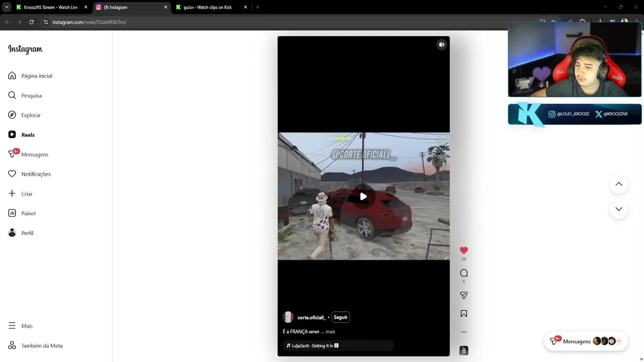Go to next reel with down chevron

pyautogui.click(x=619, y=209)
